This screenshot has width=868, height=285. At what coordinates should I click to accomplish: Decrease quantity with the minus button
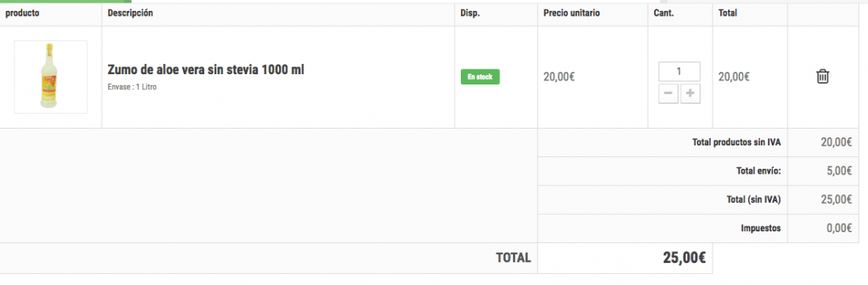668,93
